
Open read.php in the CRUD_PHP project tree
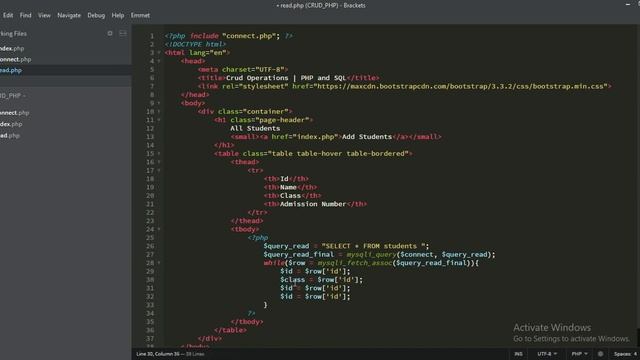[10, 136]
